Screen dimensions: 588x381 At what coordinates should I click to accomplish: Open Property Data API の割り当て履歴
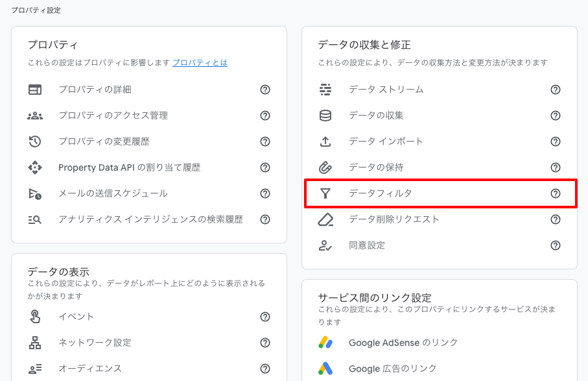[x=130, y=167]
